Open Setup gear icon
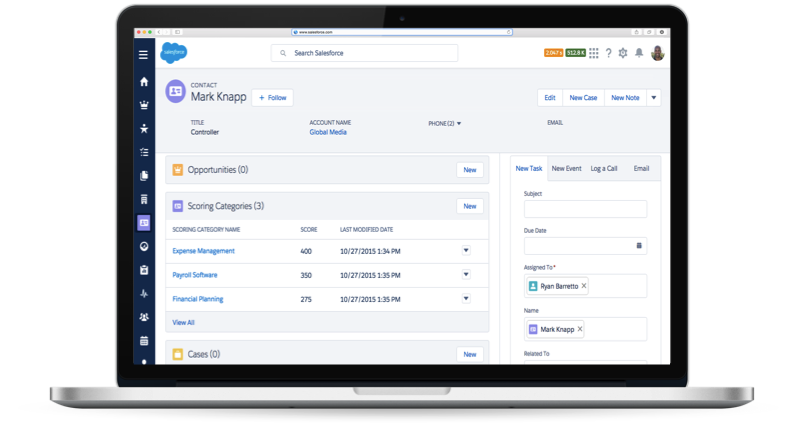 (623, 53)
